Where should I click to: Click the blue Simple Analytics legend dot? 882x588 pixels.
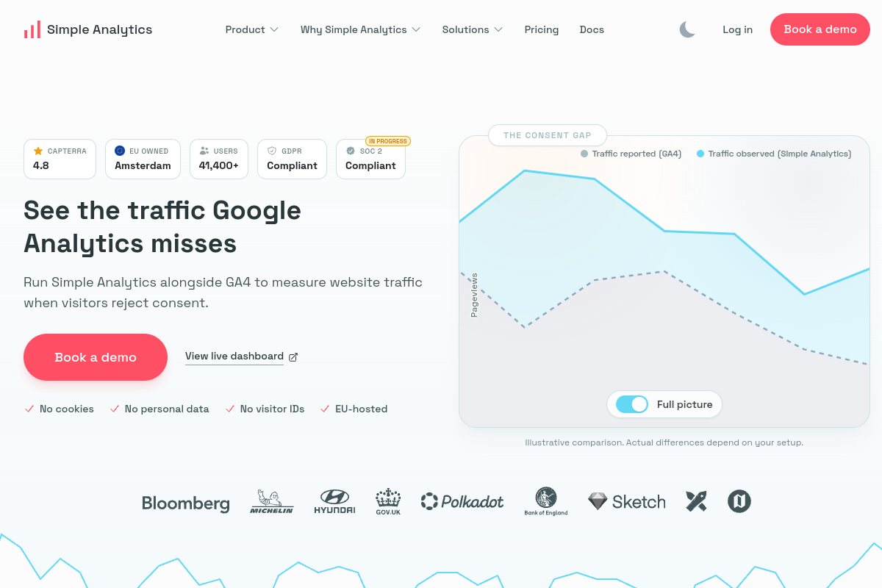click(x=700, y=154)
